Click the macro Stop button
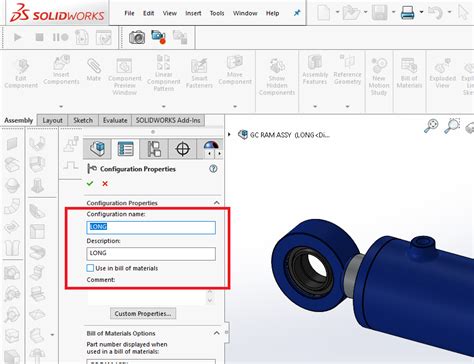Viewport: 474px width, 364px height. point(39,37)
